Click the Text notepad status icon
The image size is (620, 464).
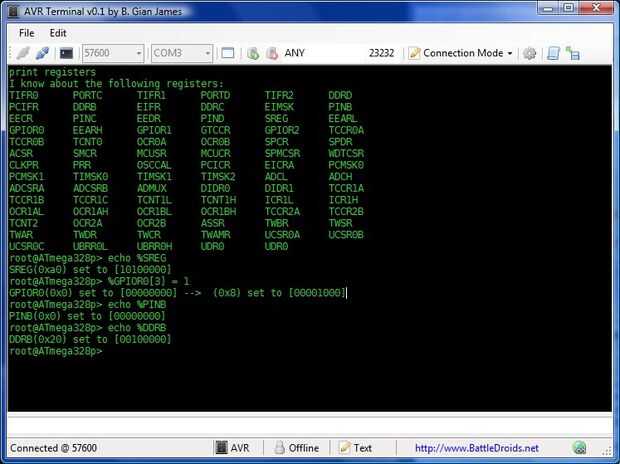[x=344, y=448]
